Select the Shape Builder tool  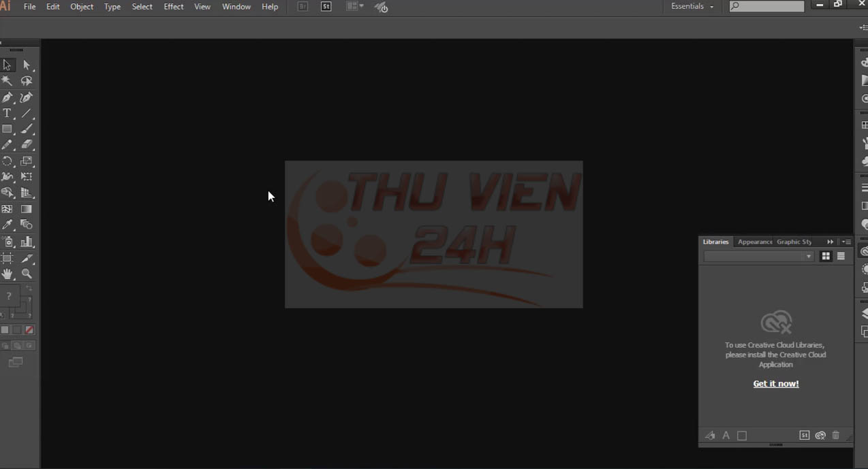click(7, 193)
